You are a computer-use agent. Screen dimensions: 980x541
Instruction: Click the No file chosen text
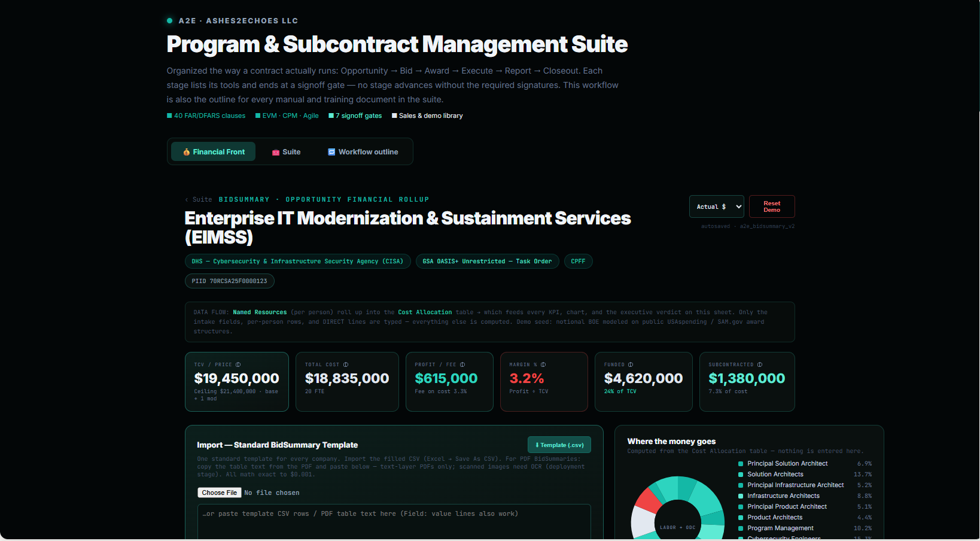pyautogui.click(x=272, y=493)
